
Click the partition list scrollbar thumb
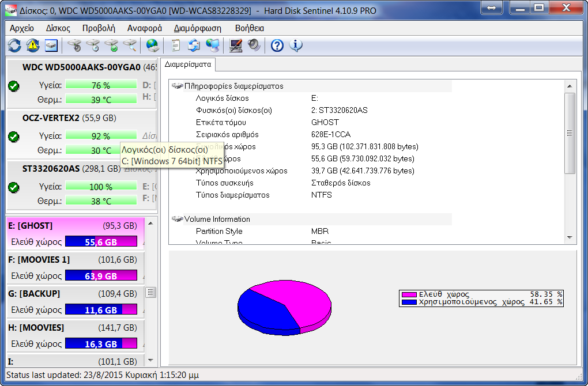point(151,292)
